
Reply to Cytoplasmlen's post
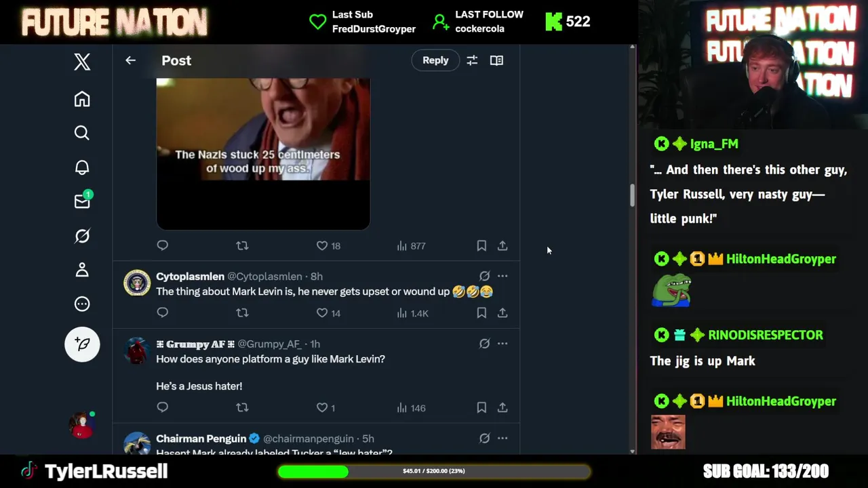pos(163,312)
